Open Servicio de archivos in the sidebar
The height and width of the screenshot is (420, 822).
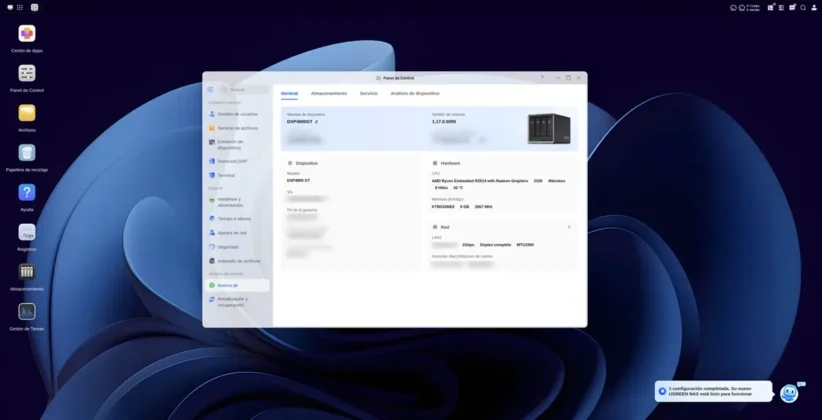237,128
